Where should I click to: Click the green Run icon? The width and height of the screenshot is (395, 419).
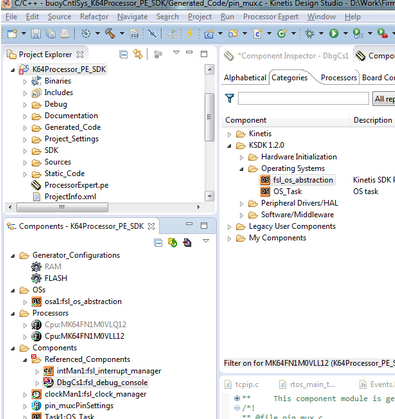334,33
